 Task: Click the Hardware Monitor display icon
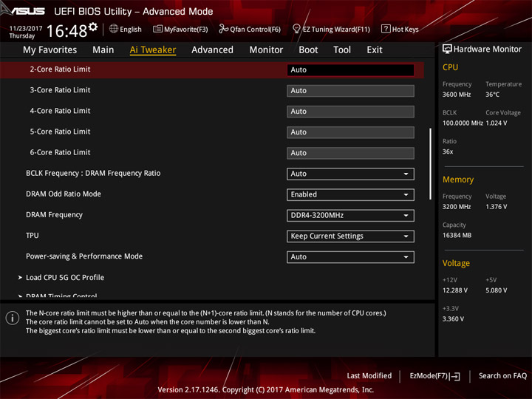(447, 50)
